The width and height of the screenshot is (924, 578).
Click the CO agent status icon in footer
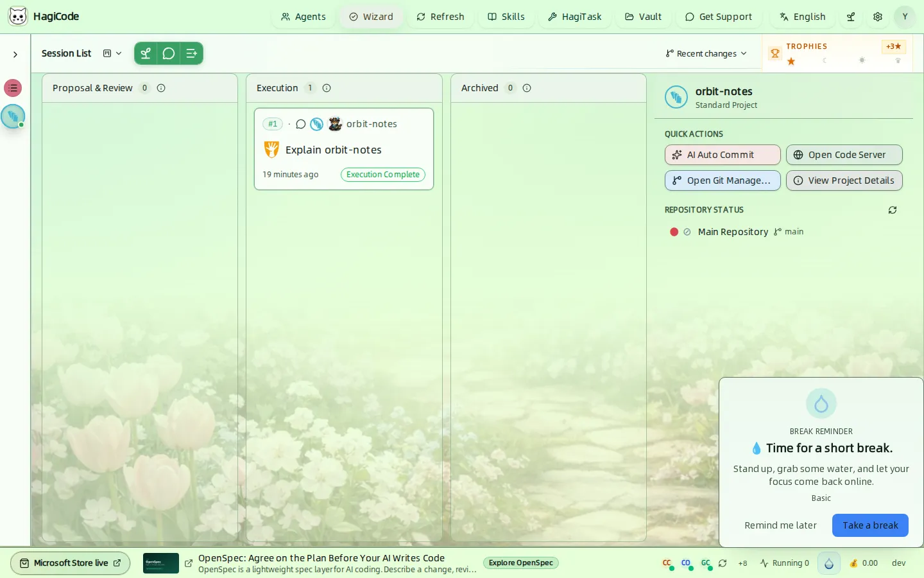point(687,563)
